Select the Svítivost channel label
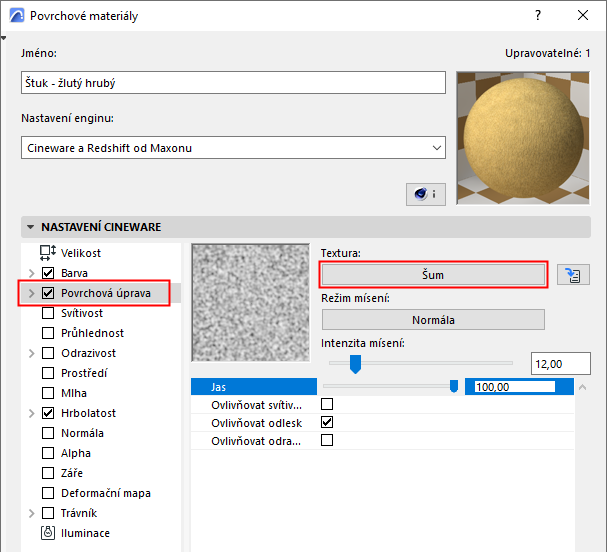The height and width of the screenshot is (552, 607). click(82, 313)
